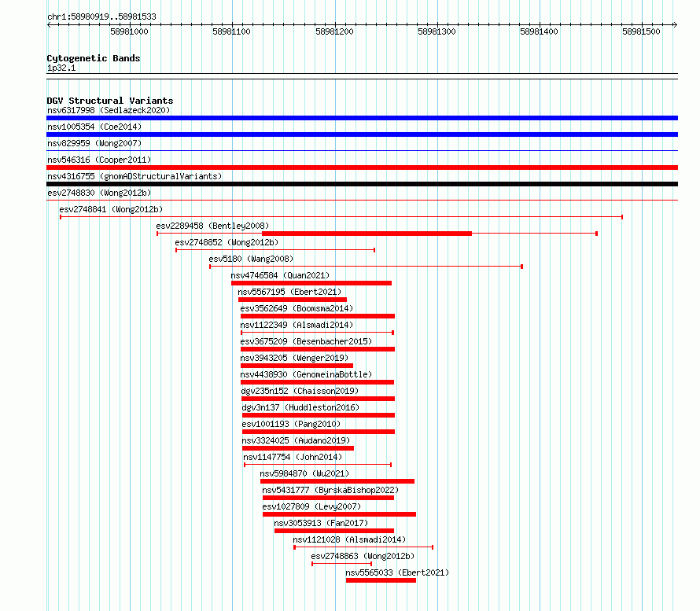Screen dimensions: 700x611
Task: Open nsv4438930 (GenomeinaBottle) label
Action: click(x=306, y=374)
